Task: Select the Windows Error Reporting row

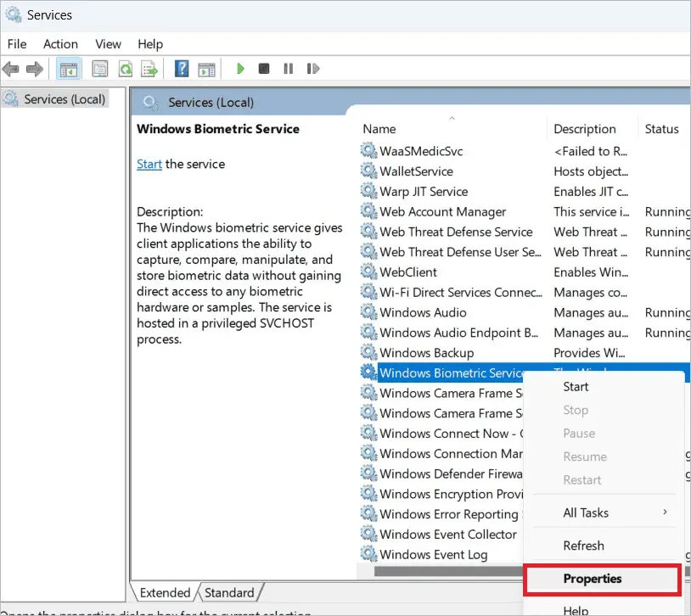Action: tap(441, 514)
